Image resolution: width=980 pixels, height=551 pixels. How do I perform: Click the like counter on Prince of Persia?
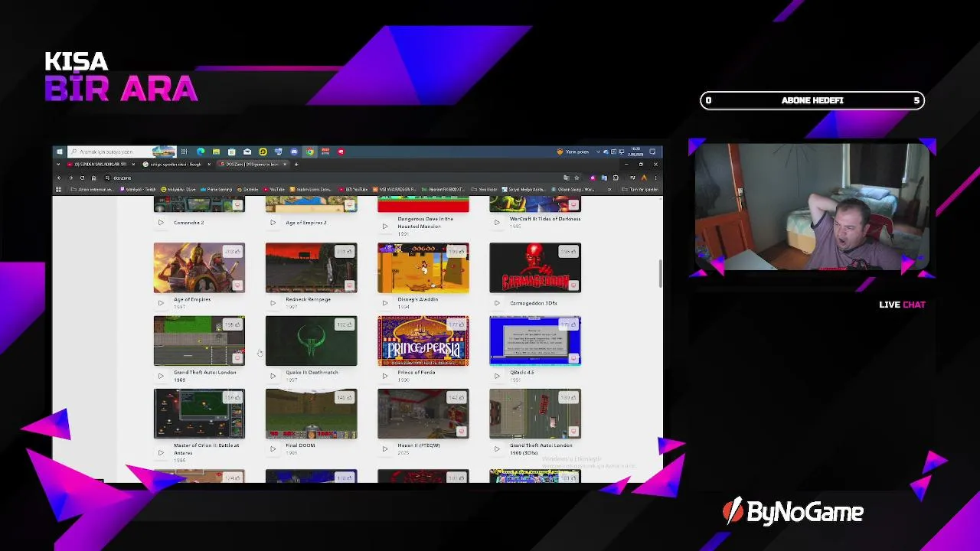tap(457, 324)
